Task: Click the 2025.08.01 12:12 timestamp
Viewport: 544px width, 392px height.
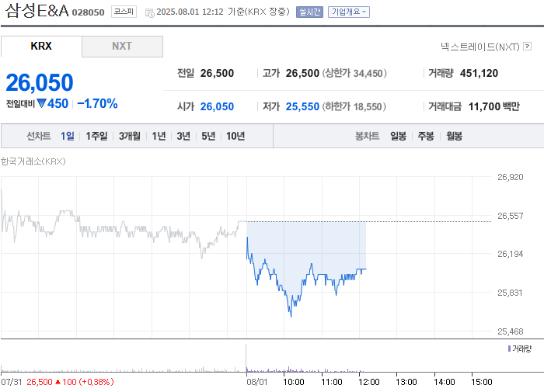Action: [x=190, y=12]
